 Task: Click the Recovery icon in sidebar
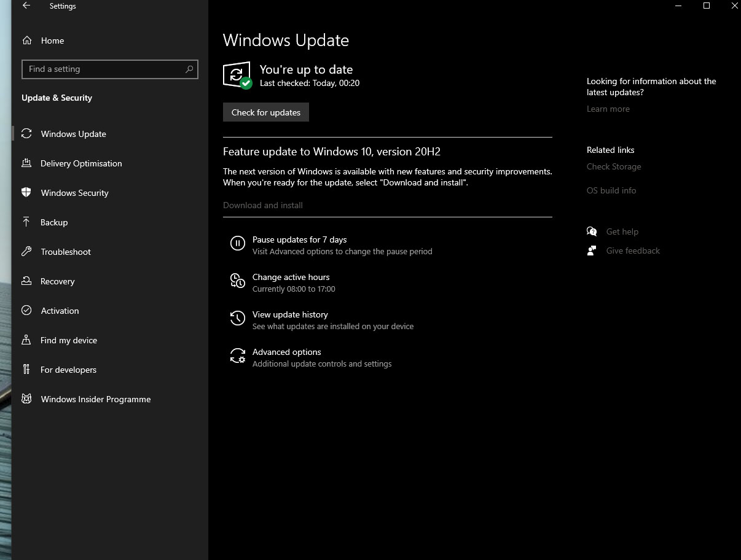[26, 281]
